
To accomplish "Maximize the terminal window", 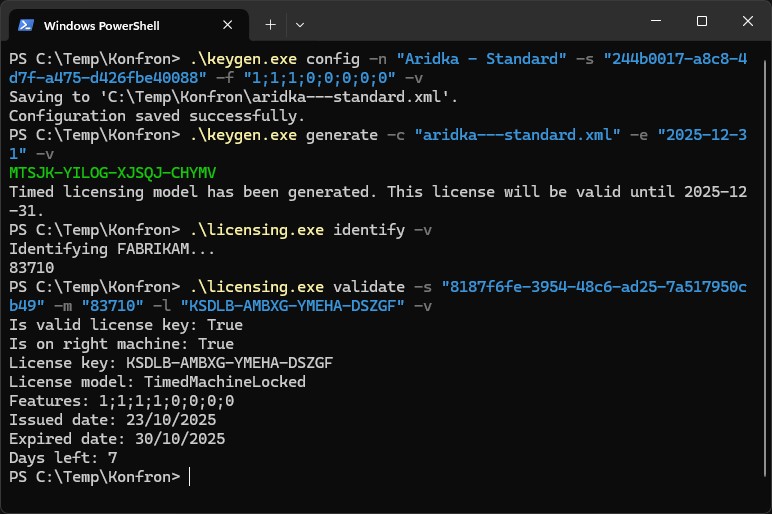I will pos(701,21).
